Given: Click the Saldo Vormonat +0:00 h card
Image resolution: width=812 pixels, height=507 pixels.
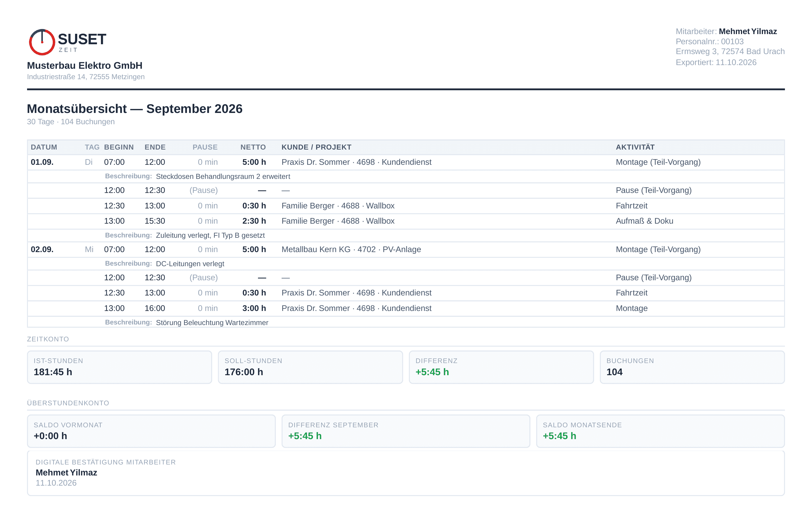Looking at the screenshot, I should point(151,431).
